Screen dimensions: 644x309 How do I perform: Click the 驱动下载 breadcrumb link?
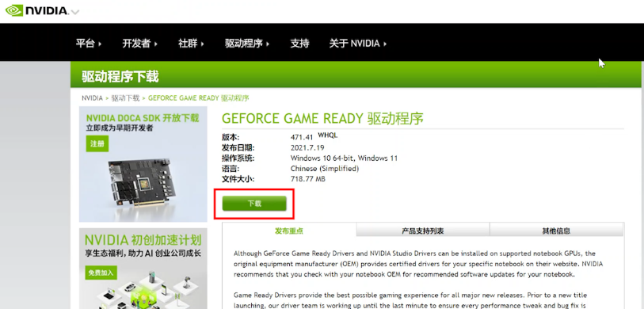[x=126, y=98]
